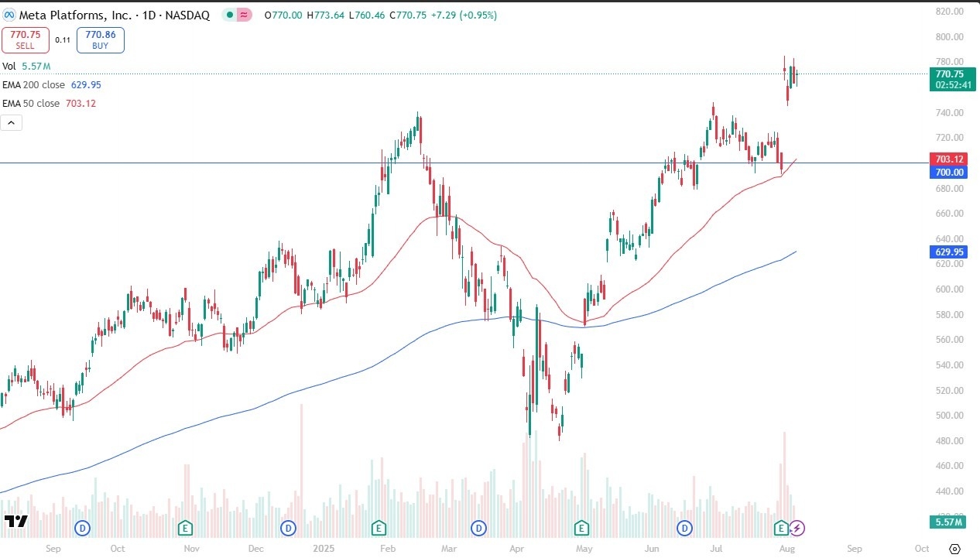This screenshot has width=980, height=558.
Task: Click the Apr label on time axis
Action: point(518,549)
